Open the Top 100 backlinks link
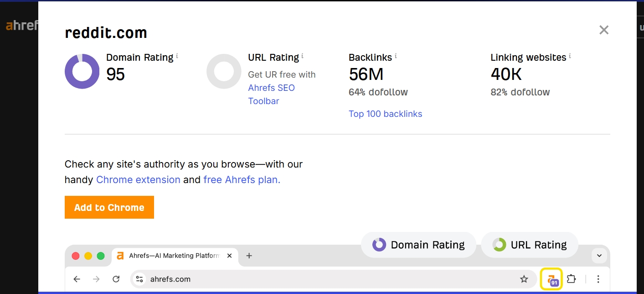644x294 pixels. click(x=385, y=114)
